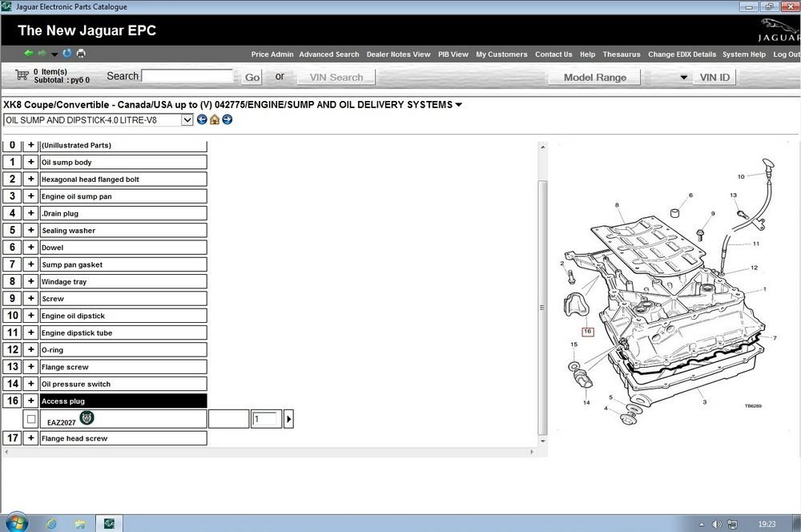The width and height of the screenshot is (801, 532).
Task: Go to previous section with blue left arrow
Action: tap(202, 119)
